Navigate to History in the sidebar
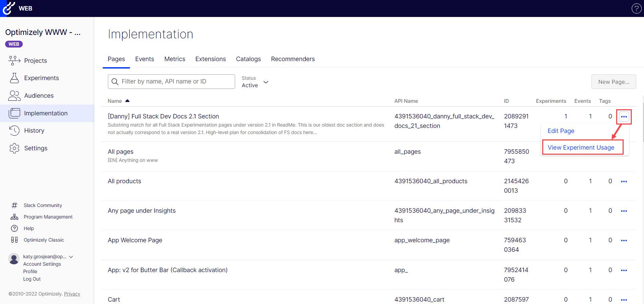 34,131
